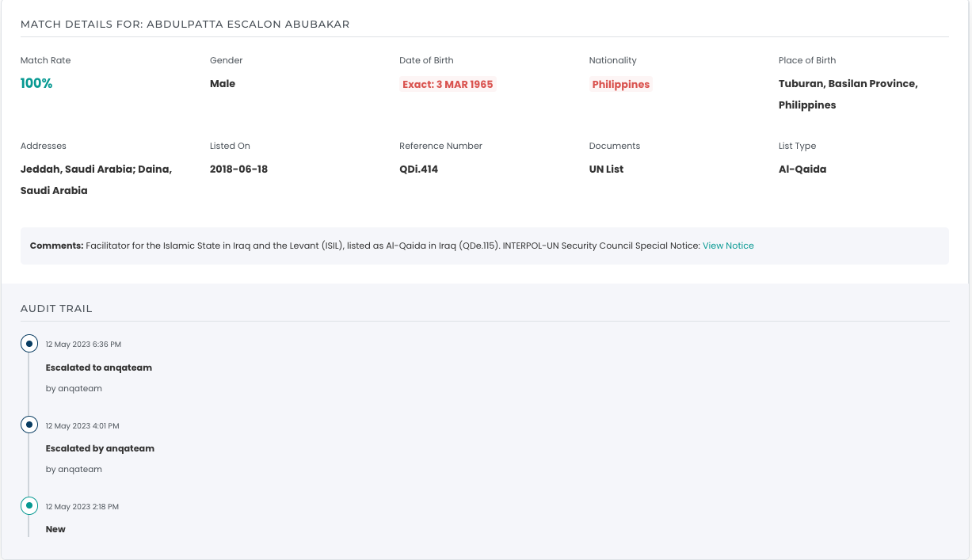
Task: Select the 4:01 PM audit trail marker
Action: [x=29, y=425]
